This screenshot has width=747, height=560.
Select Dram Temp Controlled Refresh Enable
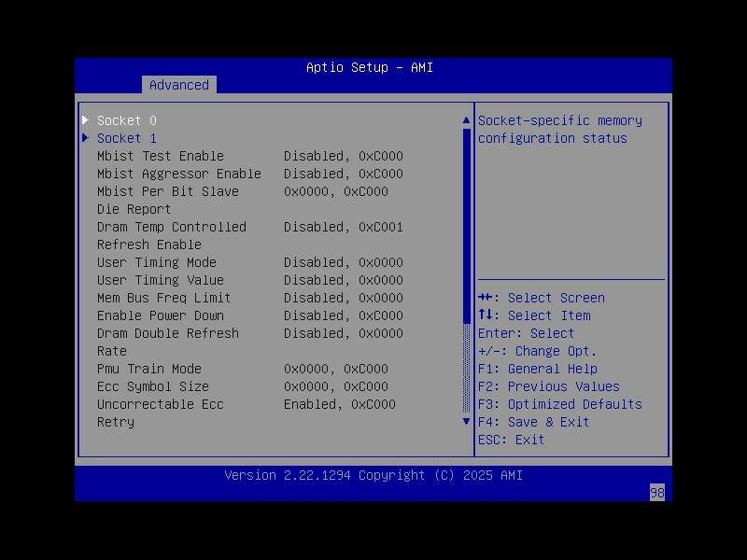coord(250,236)
